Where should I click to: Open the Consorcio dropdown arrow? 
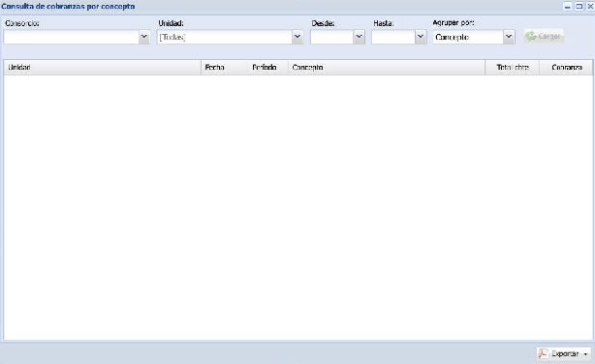pos(144,37)
